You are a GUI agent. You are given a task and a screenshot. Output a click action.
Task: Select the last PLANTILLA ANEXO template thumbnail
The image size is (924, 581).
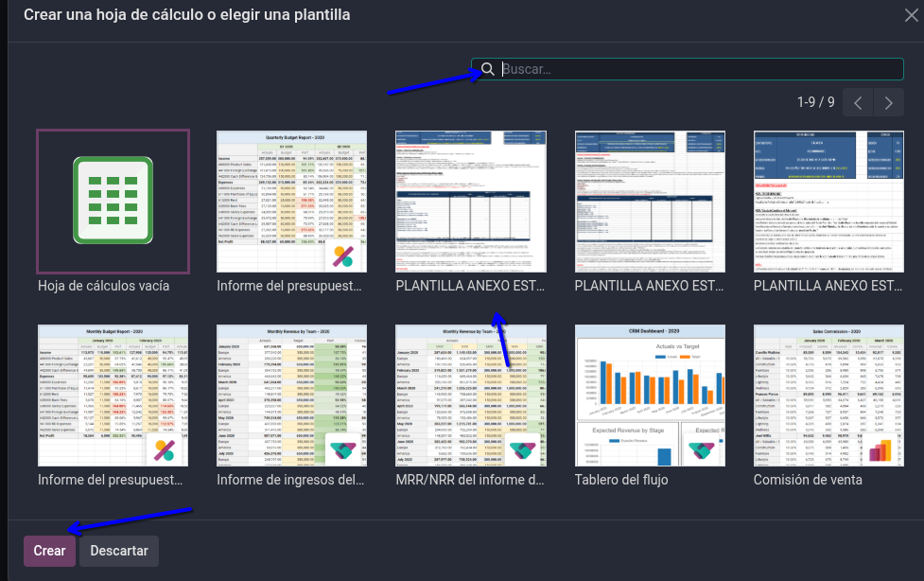click(828, 201)
